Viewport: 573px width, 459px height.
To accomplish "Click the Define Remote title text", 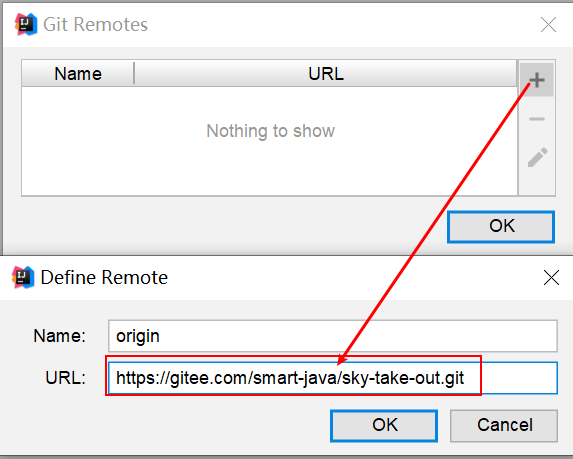I will point(104,277).
